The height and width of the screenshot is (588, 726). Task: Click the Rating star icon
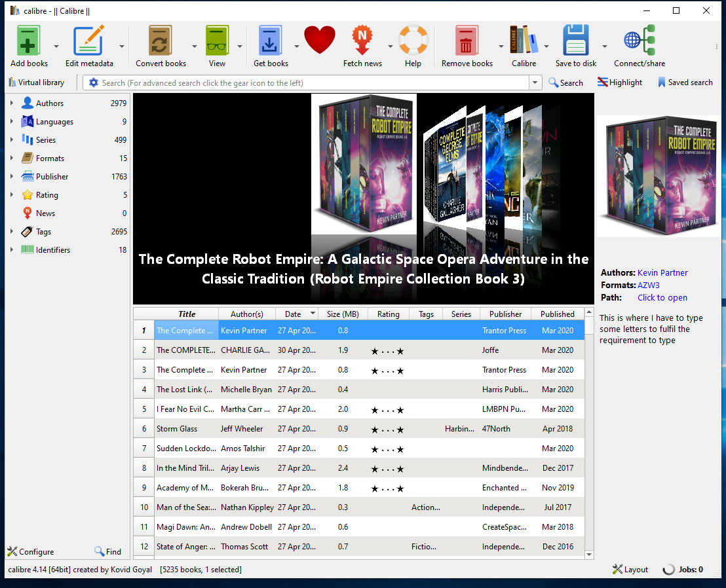[x=28, y=194]
